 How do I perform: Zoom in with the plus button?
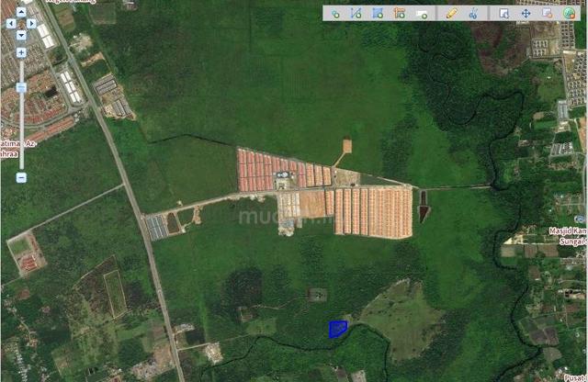pyautogui.click(x=21, y=53)
